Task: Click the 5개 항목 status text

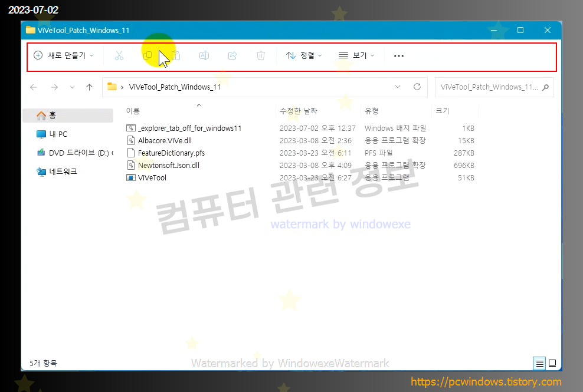Action: click(x=43, y=363)
